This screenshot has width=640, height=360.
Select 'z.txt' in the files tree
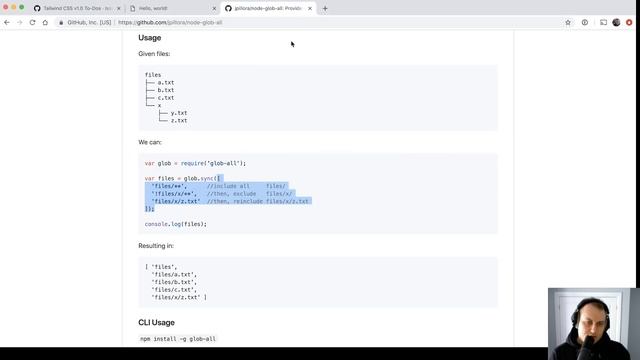click(x=179, y=121)
